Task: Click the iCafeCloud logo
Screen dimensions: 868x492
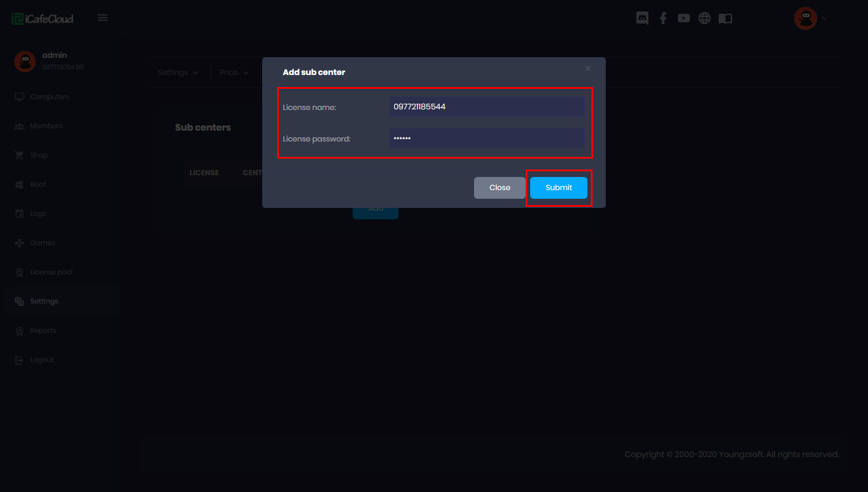Action: [x=43, y=18]
